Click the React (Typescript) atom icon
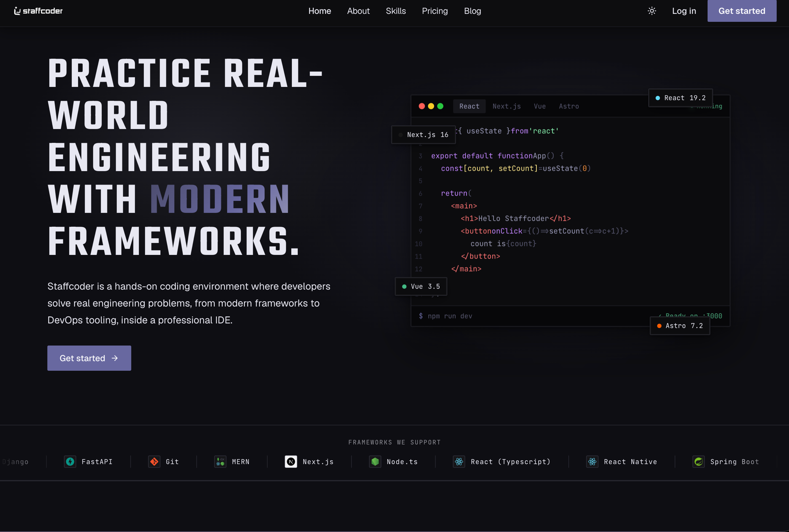The height and width of the screenshot is (532, 789). pos(459,461)
